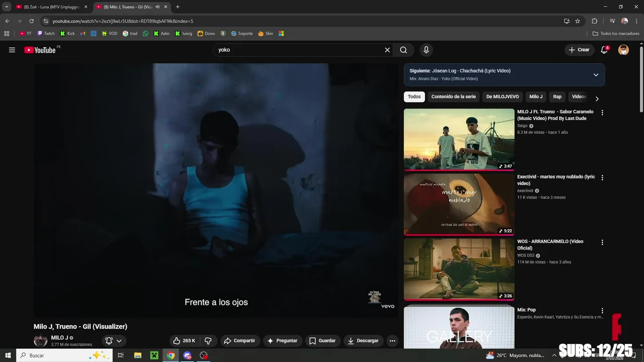
Task: Open the WhatsApp bookmark icon
Action: pyautogui.click(x=145, y=34)
